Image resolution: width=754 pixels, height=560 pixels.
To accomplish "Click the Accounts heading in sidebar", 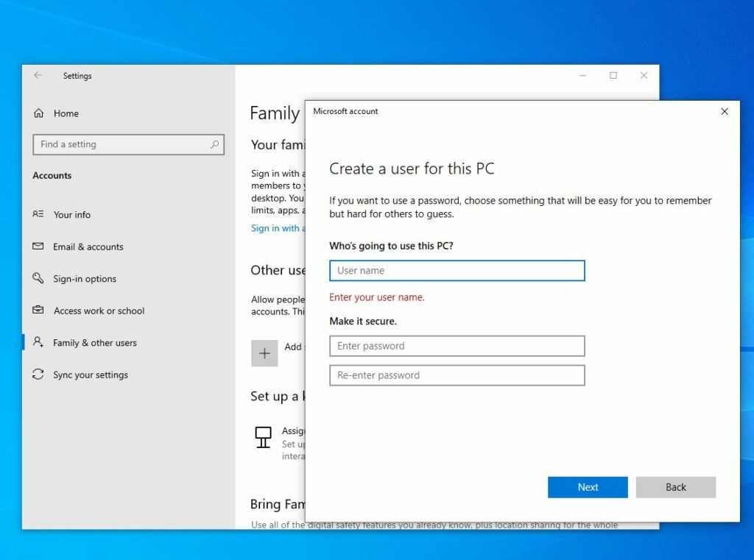I will tap(52, 175).
